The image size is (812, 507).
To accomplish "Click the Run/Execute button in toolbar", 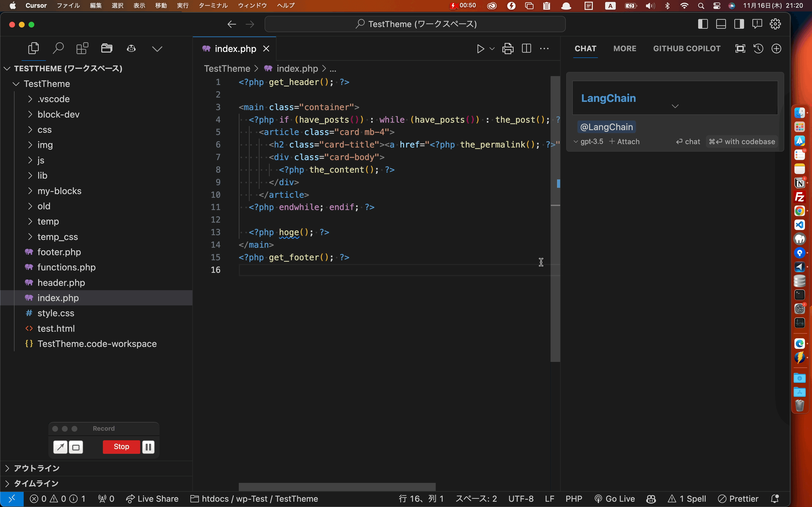I will [480, 49].
